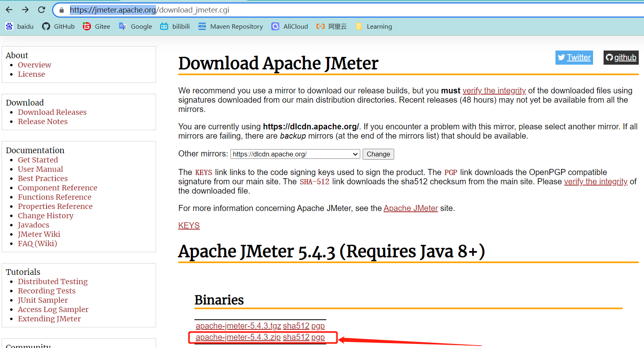Open JUnit Sampler tutorial
The height and width of the screenshot is (348, 644).
pyautogui.click(x=43, y=300)
